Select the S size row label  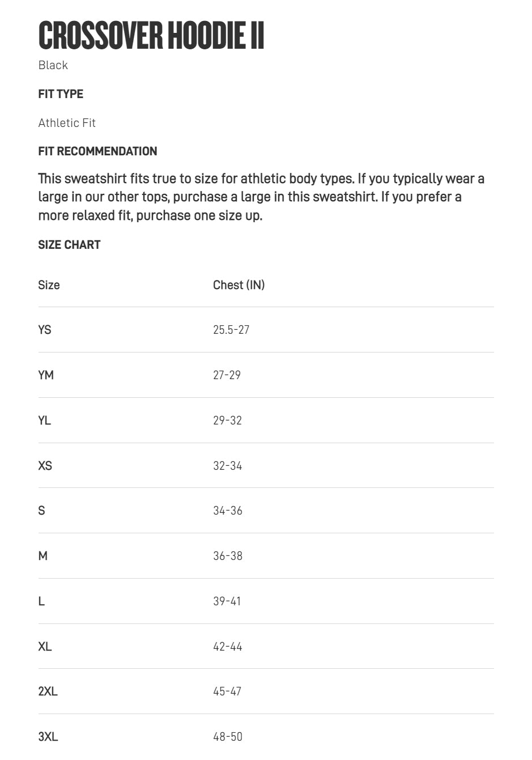pyautogui.click(x=41, y=511)
